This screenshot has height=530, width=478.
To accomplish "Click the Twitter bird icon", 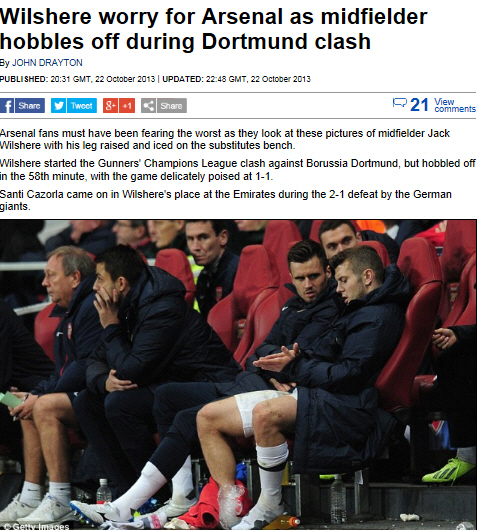I will click(58, 106).
